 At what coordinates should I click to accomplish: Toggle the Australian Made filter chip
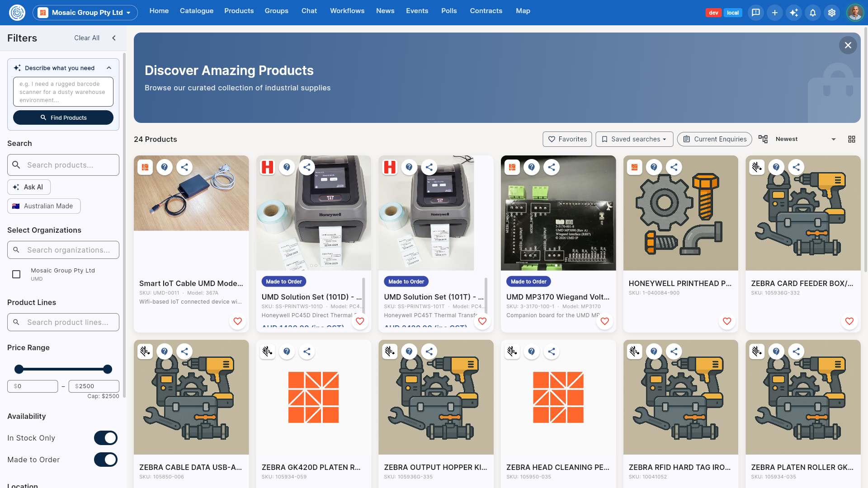pyautogui.click(x=44, y=206)
